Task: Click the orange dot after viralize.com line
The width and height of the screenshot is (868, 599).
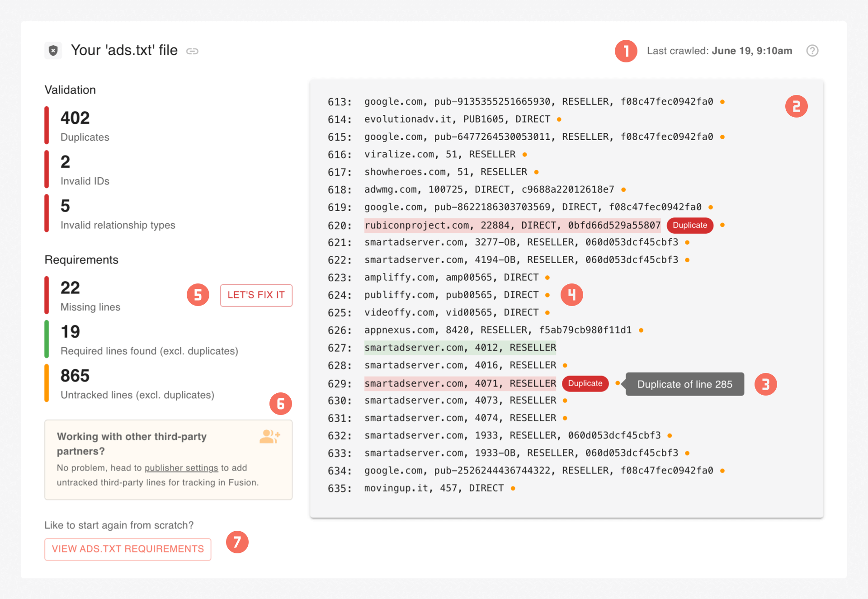Action: click(x=524, y=155)
